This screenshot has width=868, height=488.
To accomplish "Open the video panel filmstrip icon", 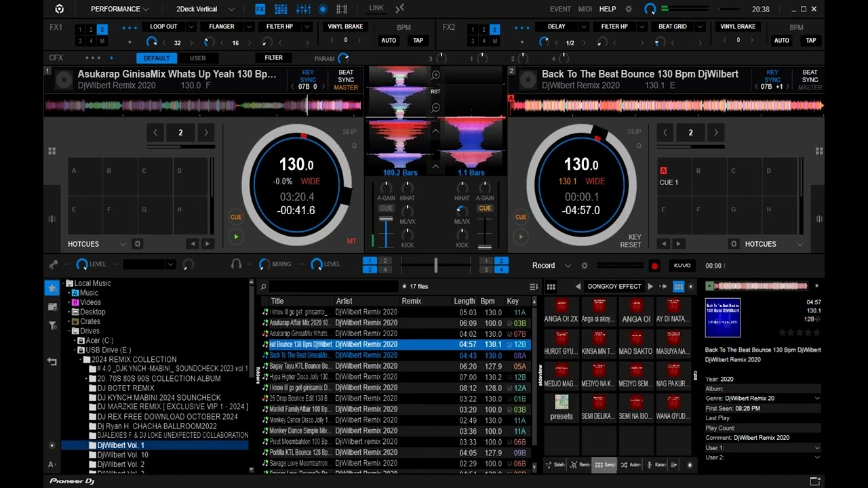I will [342, 9].
